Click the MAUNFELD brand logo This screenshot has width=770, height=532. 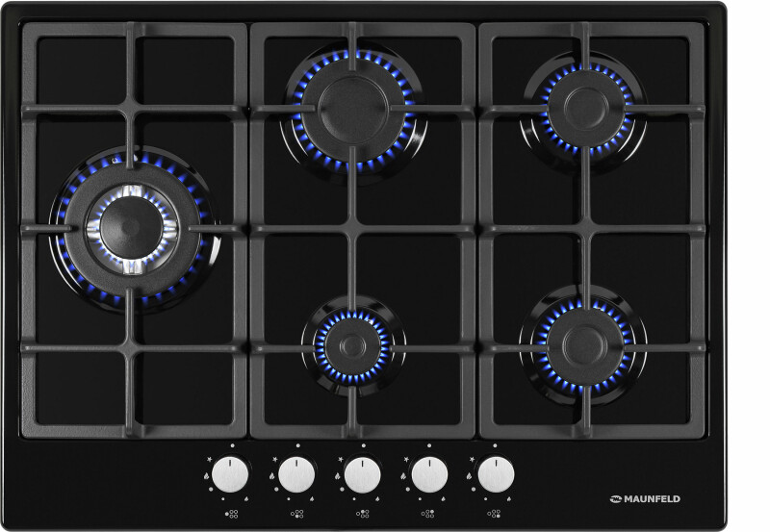[645, 499]
